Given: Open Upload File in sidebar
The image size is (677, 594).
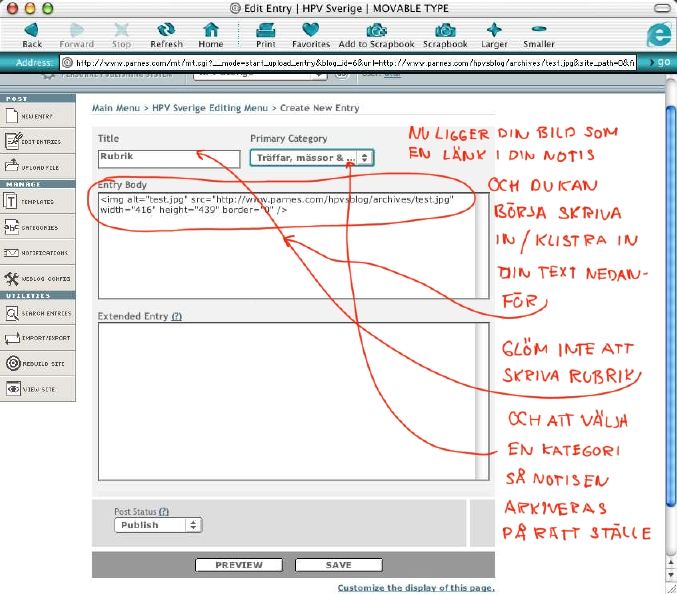Looking at the screenshot, I should click(x=38, y=167).
